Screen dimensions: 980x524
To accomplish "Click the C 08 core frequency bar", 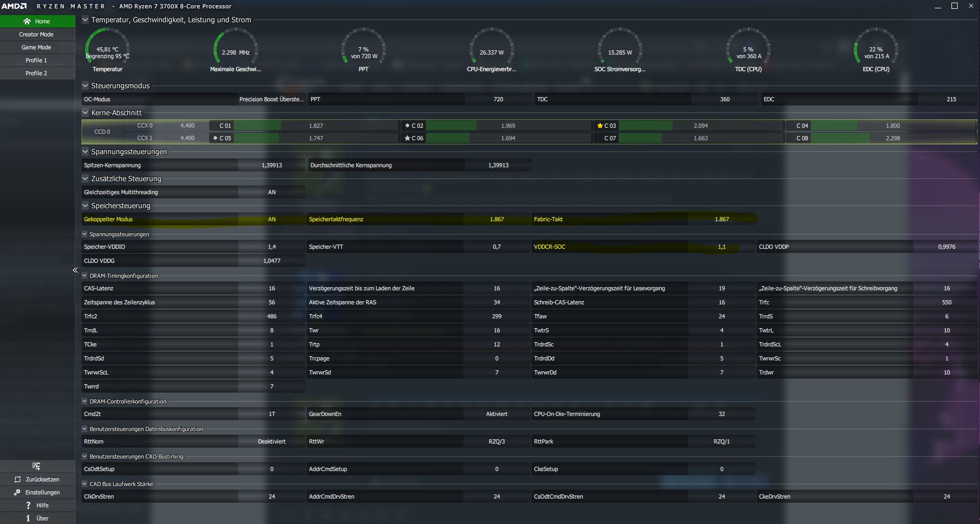I will [x=893, y=138].
